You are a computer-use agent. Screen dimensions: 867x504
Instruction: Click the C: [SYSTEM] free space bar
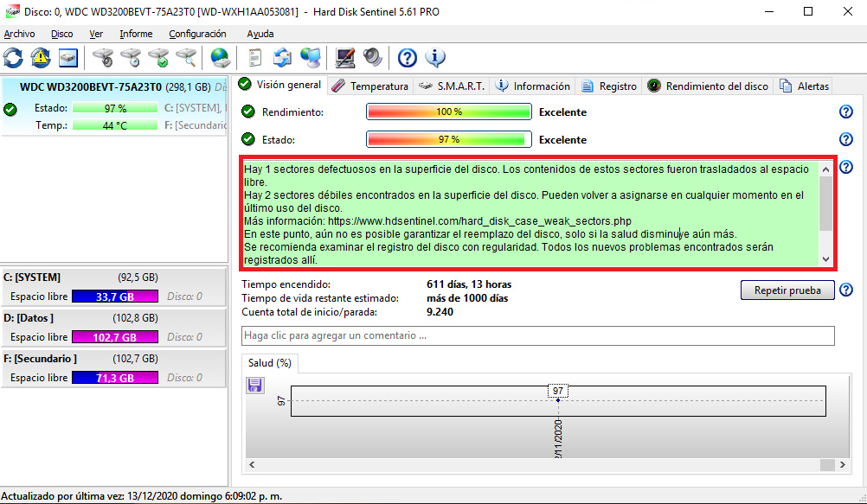115,297
